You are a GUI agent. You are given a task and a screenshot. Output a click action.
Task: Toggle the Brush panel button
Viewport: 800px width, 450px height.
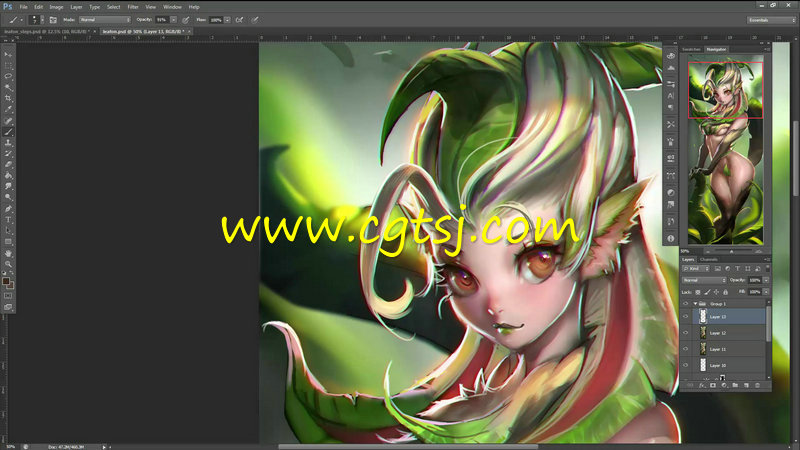point(53,20)
